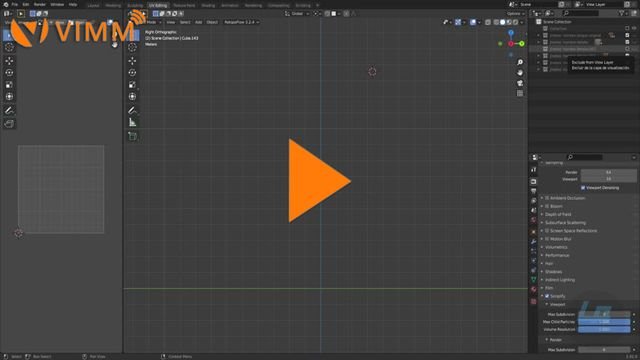This screenshot has width=640, height=360.
Task: Click the blue Z axis on navigation gizmo
Action: click(x=511, y=33)
